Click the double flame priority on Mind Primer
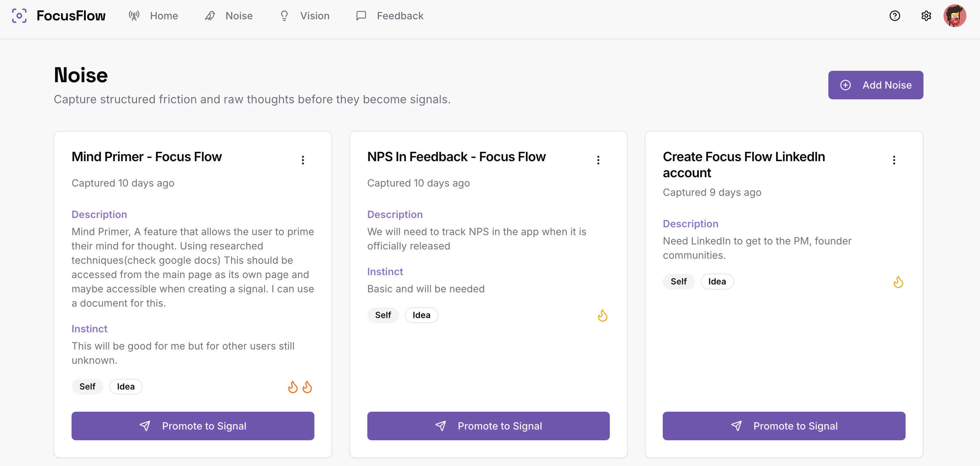Screen dimensions: 980x466 [300, 387]
